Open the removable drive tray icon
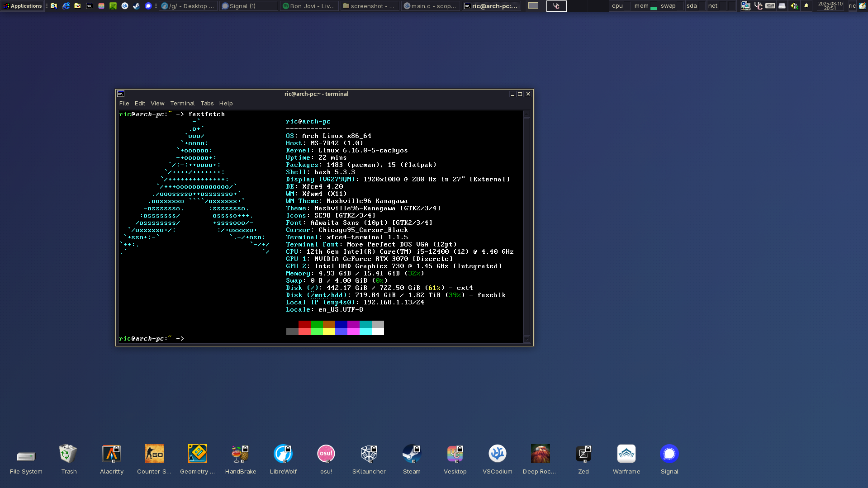868x488 pixels. 782,6
